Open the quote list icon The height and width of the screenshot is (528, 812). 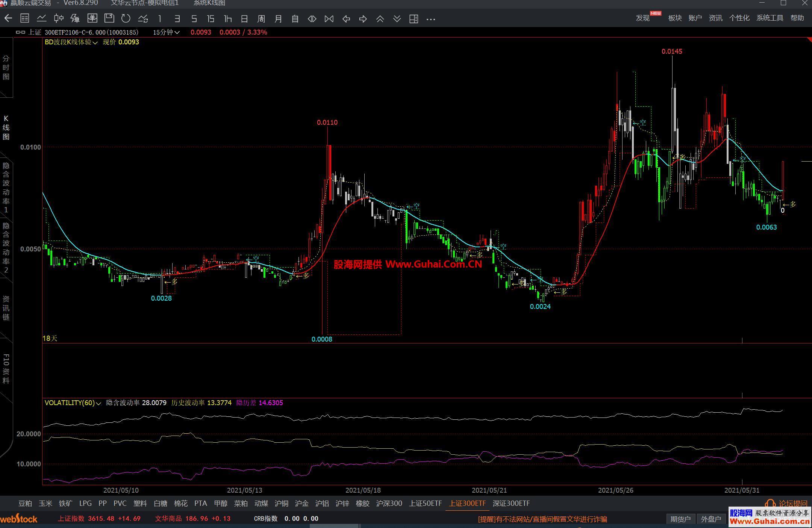tap(25, 18)
